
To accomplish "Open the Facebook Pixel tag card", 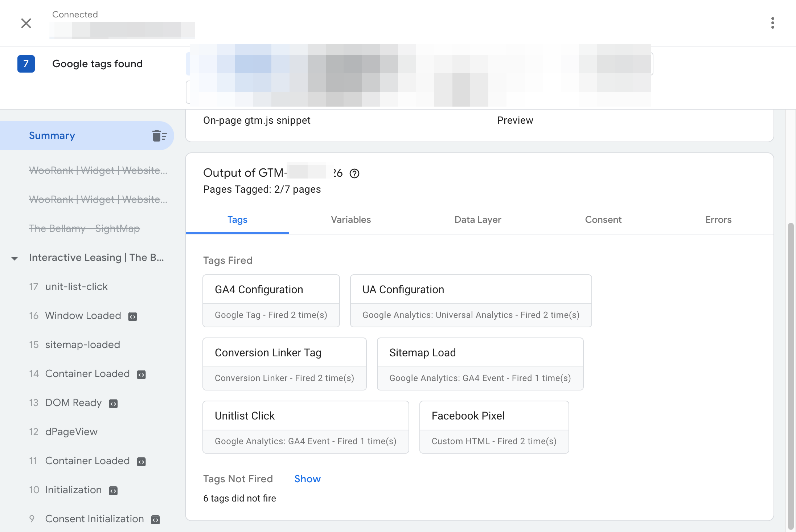I will tap(494, 427).
